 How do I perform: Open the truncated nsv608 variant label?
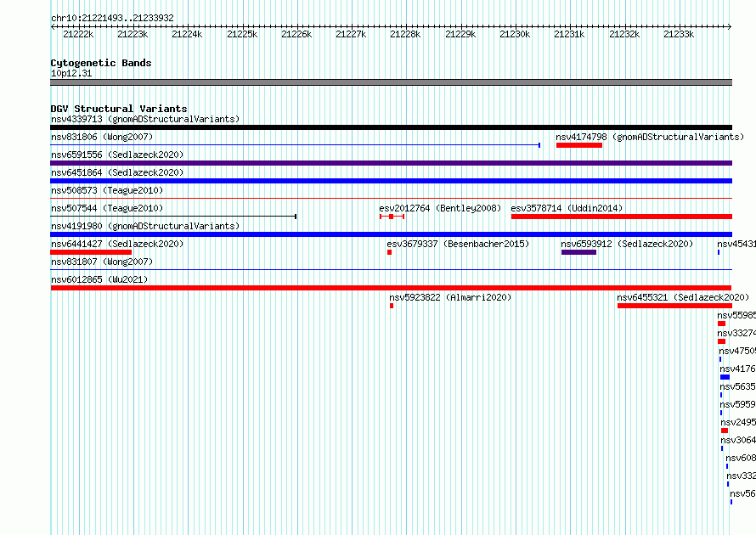coord(741,458)
